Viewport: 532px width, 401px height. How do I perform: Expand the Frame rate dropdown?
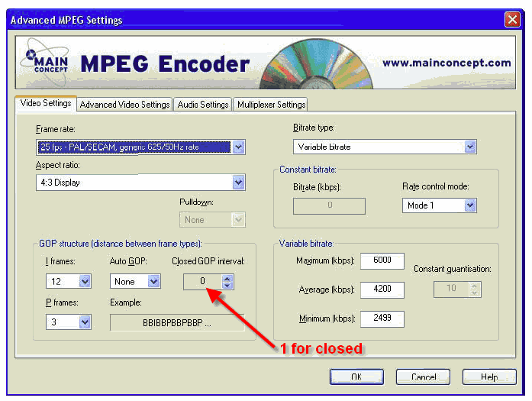[x=238, y=147]
